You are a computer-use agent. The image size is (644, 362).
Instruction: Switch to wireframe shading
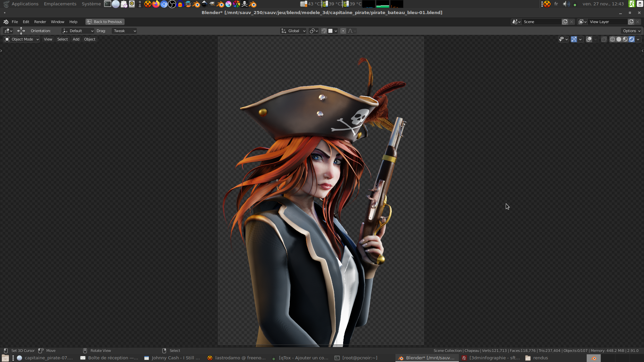pyautogui.click(x=612, y=39)
